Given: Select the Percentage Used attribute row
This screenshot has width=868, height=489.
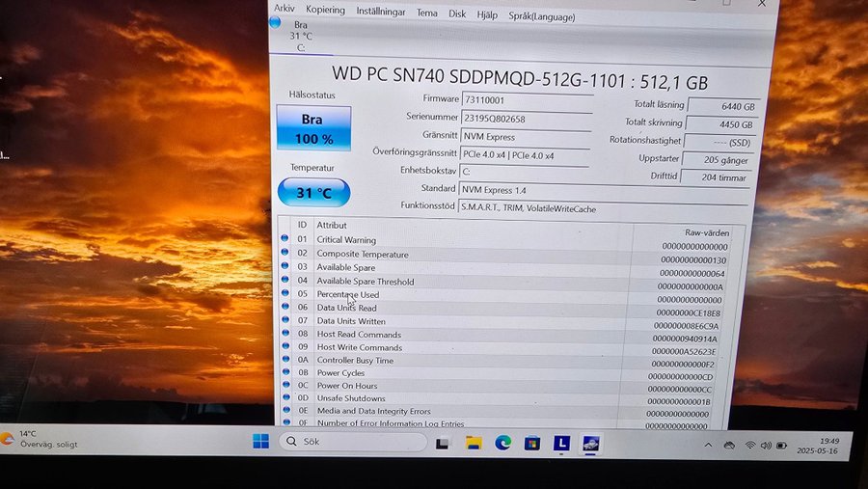Looking at the screenshot, I should coord(503,297).
